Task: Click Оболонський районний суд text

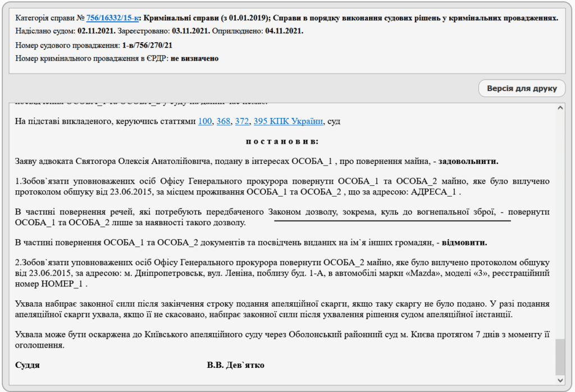Action: [x=343, y=335]
